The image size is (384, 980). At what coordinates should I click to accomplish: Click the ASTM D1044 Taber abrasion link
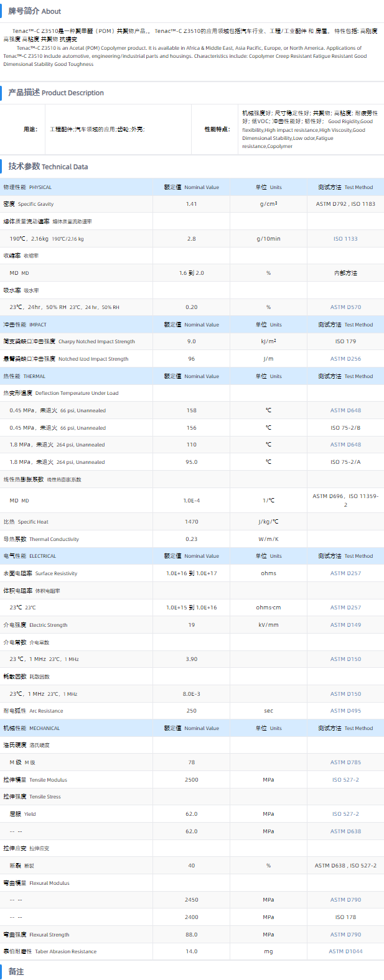(x=345, y=951)
